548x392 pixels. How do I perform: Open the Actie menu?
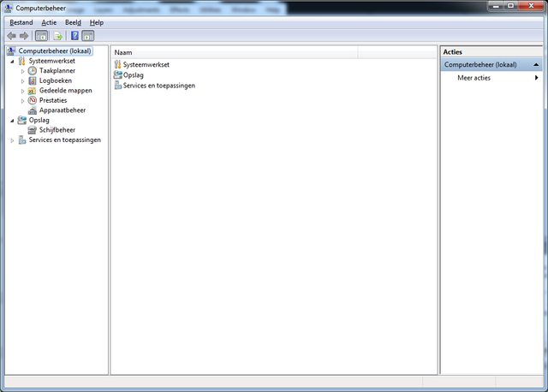coord(49,23)
